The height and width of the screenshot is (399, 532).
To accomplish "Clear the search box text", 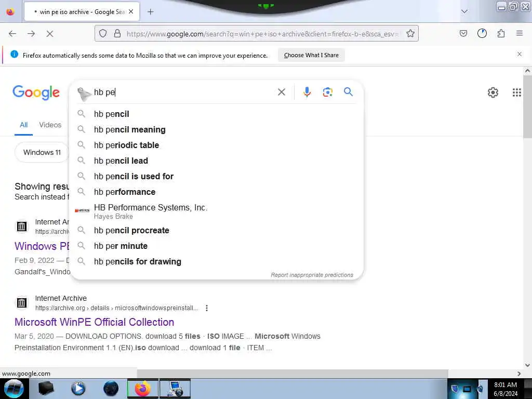I will [x=281, y=92].
